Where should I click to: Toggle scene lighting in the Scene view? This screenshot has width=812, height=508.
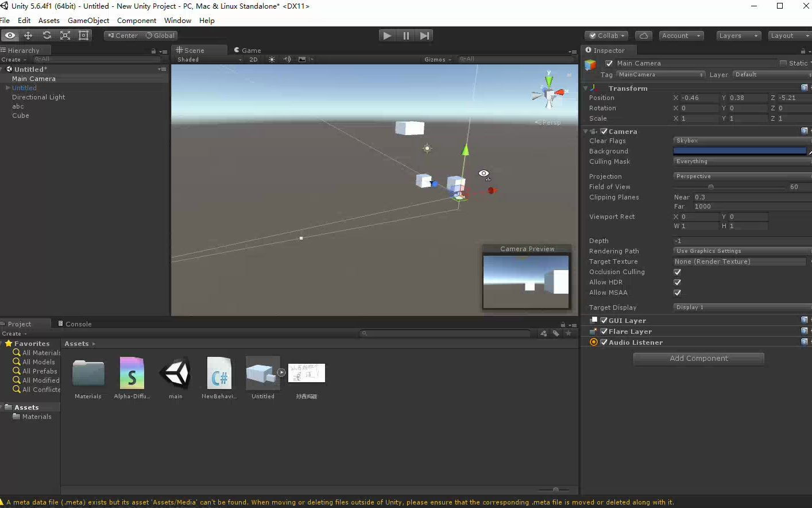tap(271, 59)
